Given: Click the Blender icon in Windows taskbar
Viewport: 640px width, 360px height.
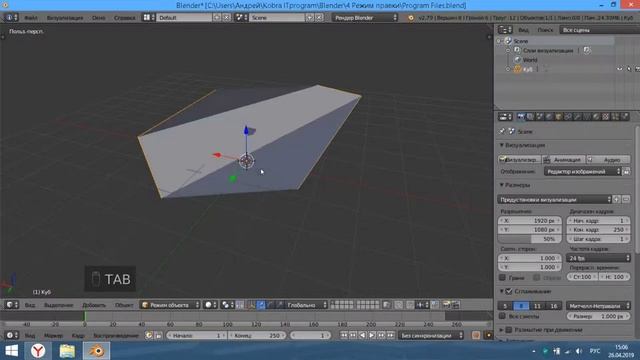Looking at the screenshot, I should coord(97,351).
